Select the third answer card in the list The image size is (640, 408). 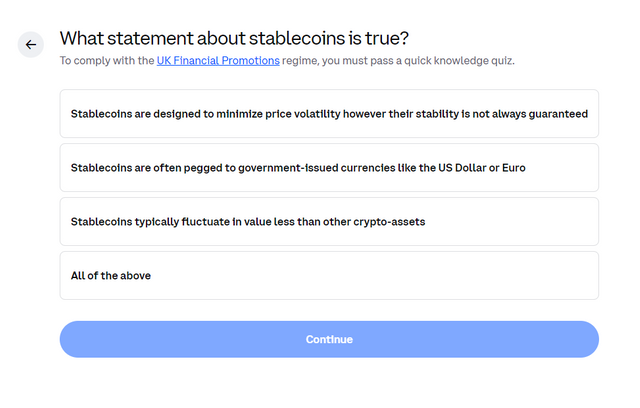point(329,221)
